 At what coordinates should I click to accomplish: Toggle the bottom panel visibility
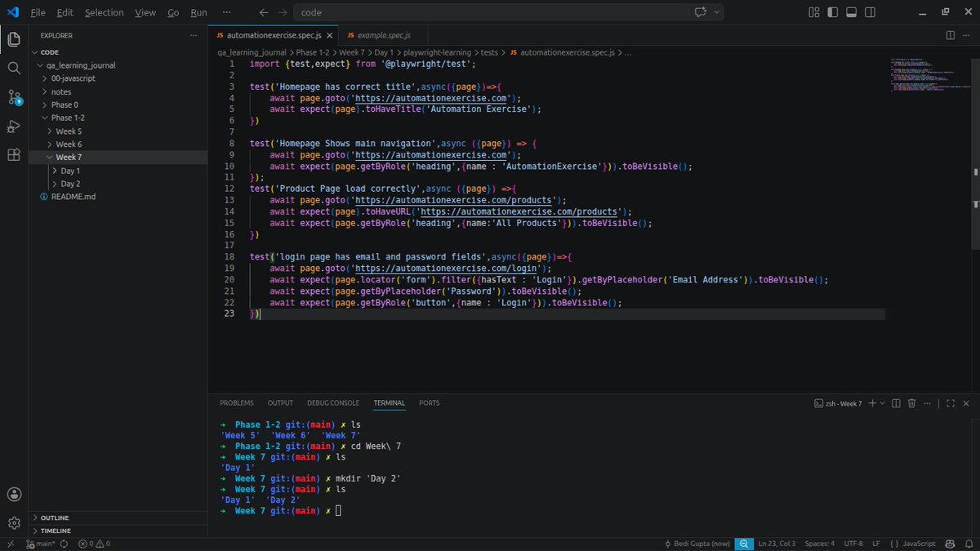850,12
